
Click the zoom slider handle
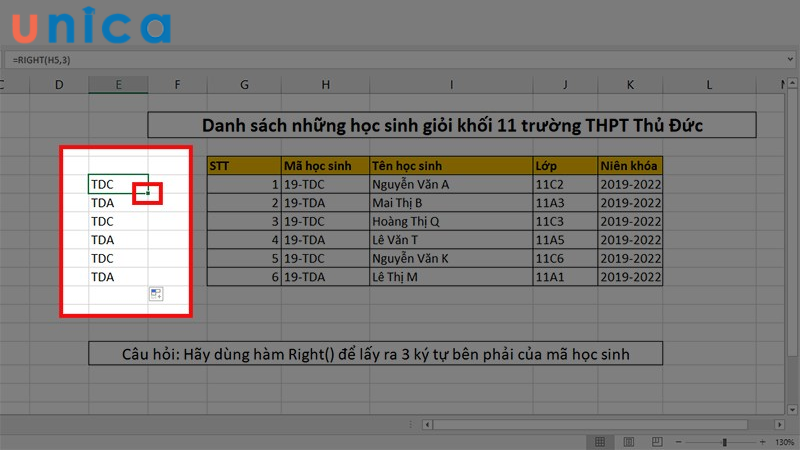point(724,441)
